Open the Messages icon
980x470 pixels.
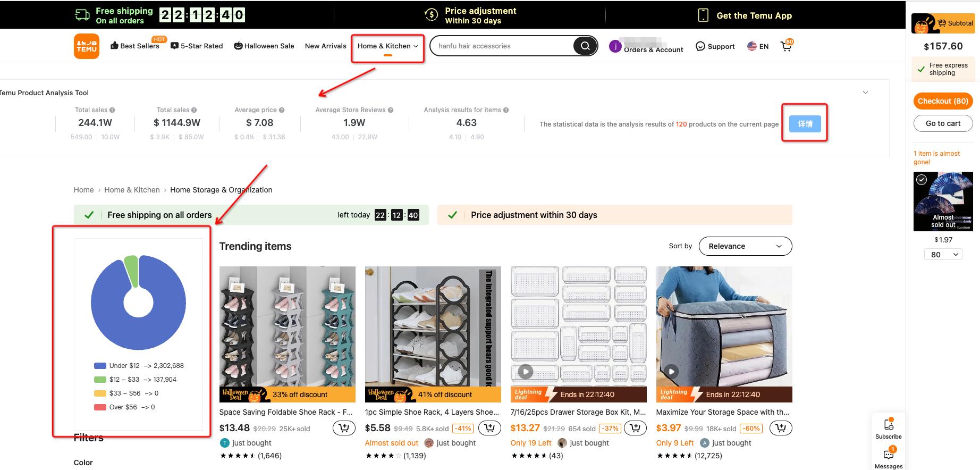889,455
